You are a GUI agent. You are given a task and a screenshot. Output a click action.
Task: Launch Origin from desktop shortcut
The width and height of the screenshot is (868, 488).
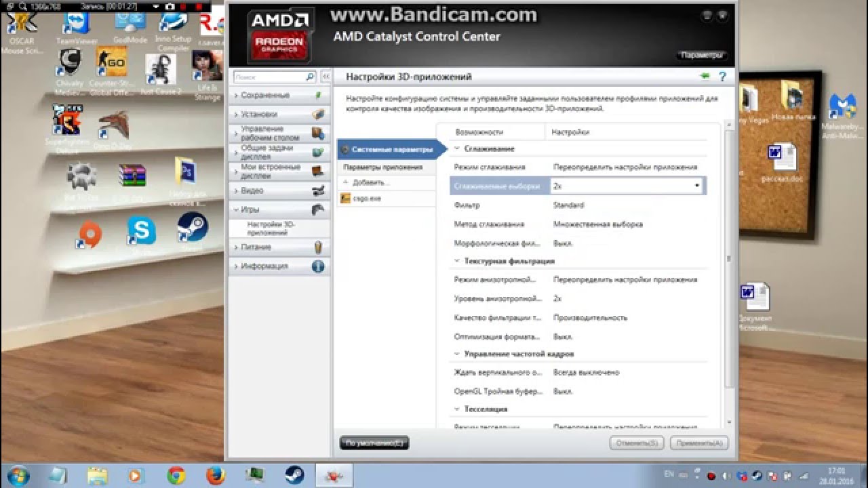[90, 237]
